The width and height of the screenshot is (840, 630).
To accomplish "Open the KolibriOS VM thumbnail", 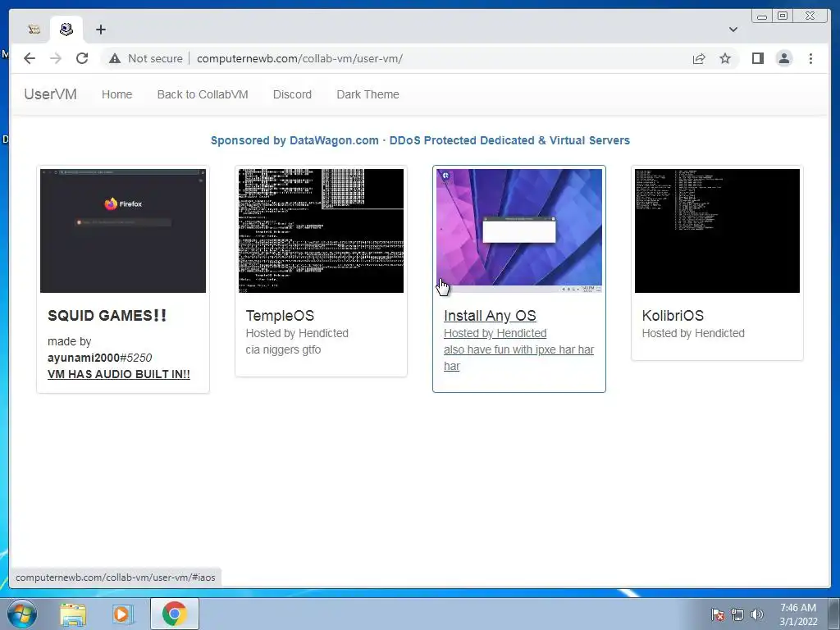I will tap(717, 231).
